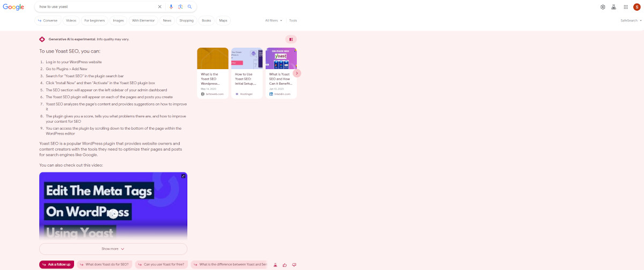Ask 'Can you use Yoast for free?'
This screenshot has width=644, height=270.
(162, 265)
